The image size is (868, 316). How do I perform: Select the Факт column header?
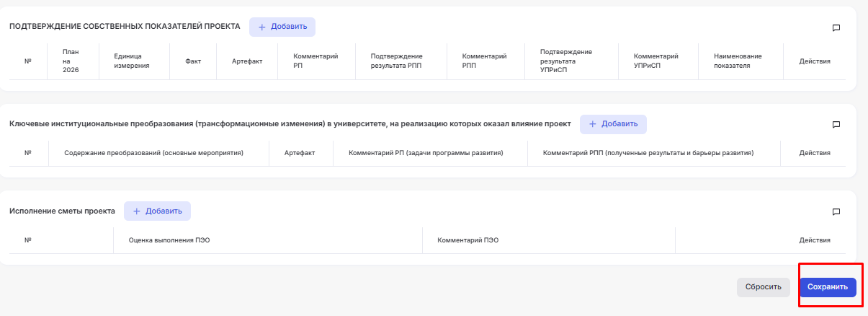(193, 61)
